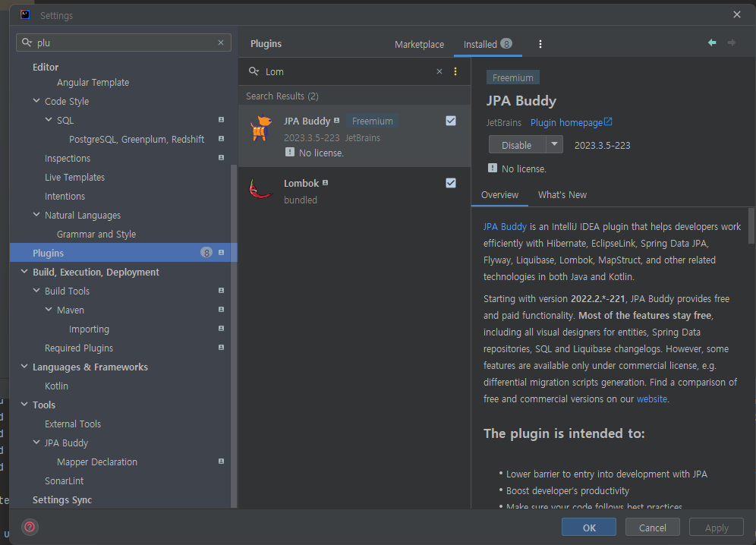
Task: Click the Freemium tag in detail pane
Action: point(512,77)
